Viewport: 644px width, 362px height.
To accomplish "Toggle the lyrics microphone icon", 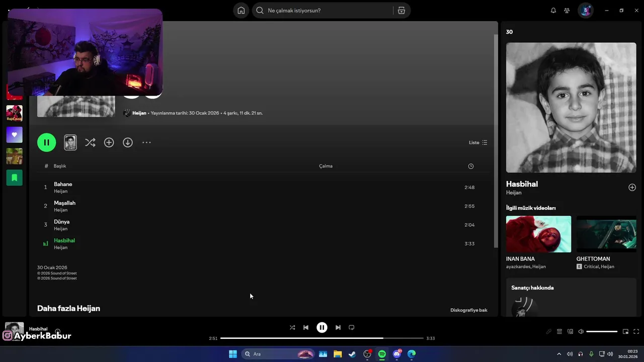I will [x=549, y=331].
